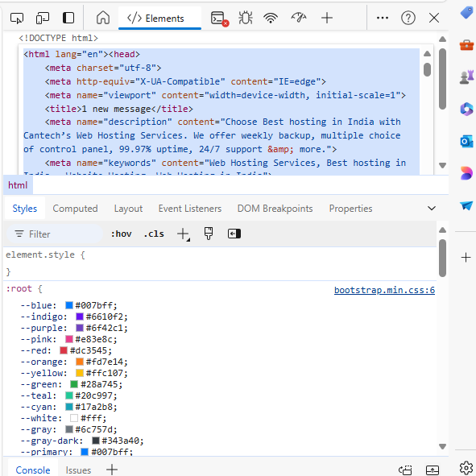The height and width of the screenshot is (476, 476).
Task: Toggle device emulation mode
Action: click(43, 19)
